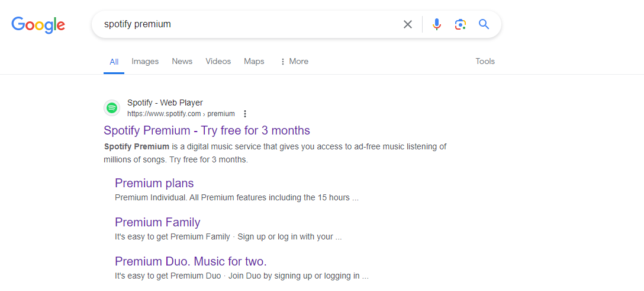Select the All results tab
The height and width of the screenshot is (291, 644).
click(x=114, y=62)
